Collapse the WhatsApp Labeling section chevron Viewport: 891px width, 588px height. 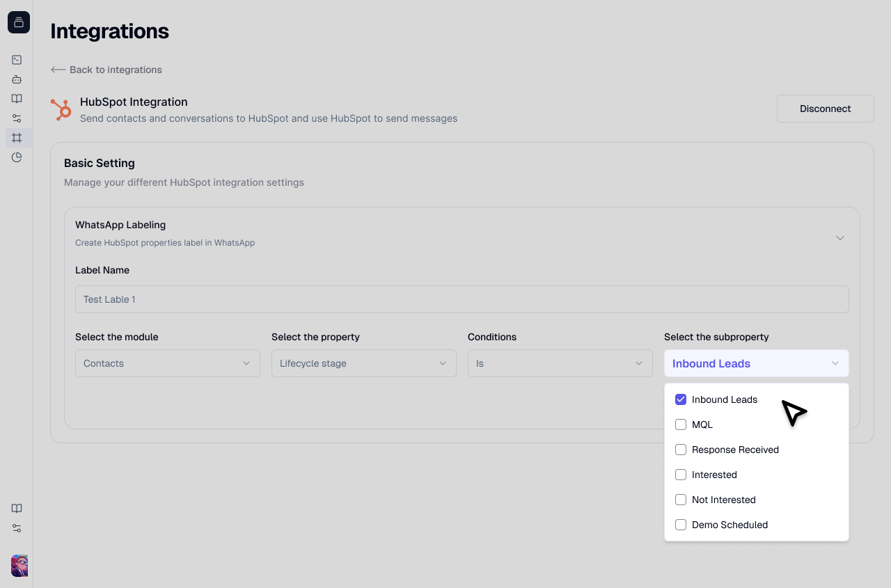click(840, 238)
